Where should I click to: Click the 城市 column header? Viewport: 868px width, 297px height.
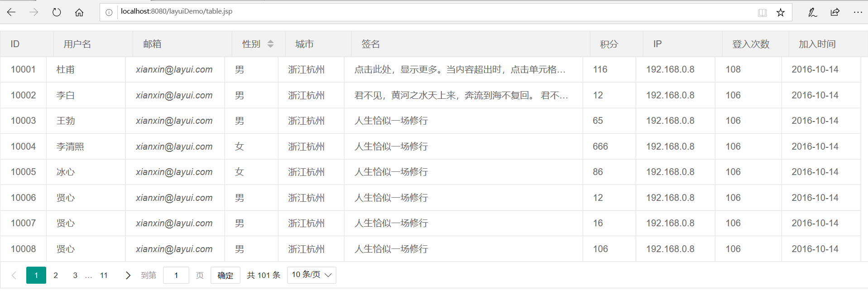click(319, 44)
